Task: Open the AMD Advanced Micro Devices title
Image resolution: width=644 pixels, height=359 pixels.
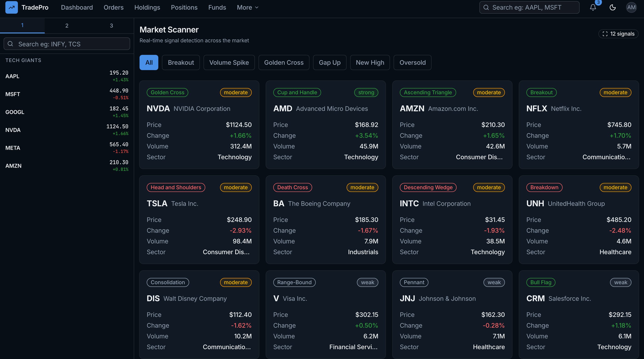Action: point(320,108)
